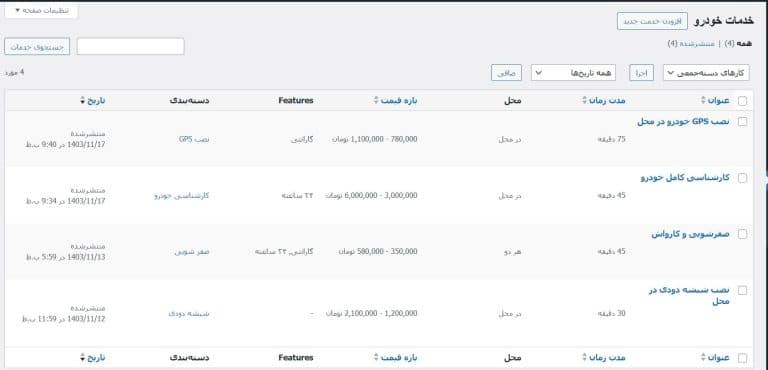
Task: Click the price range 1,200,000 - 2,100,000 تومان
Action: tap(372, 314)
